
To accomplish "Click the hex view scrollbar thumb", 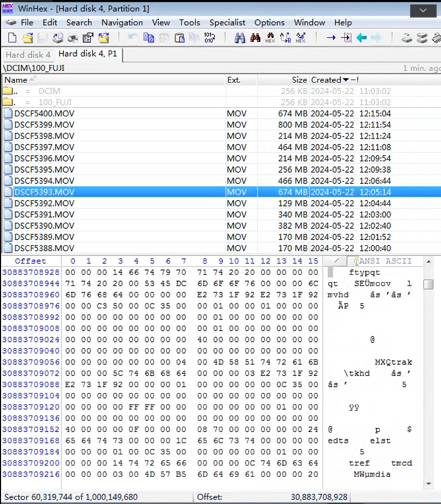I will click(x=428, y=284).
